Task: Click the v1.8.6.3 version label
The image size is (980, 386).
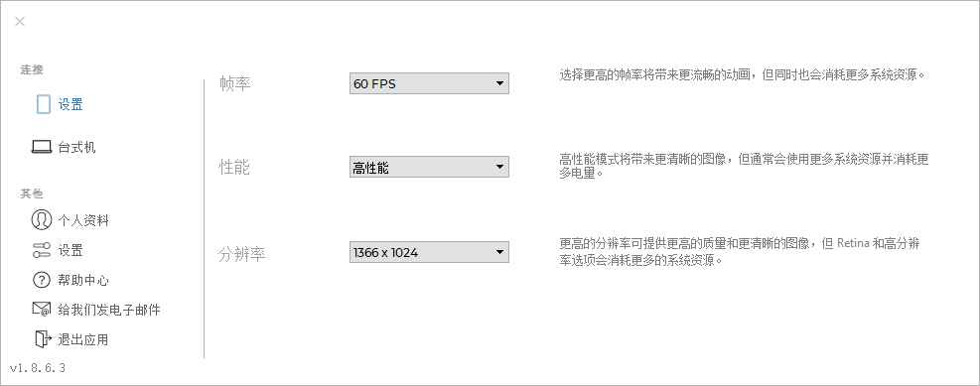Action: point(38,368)
